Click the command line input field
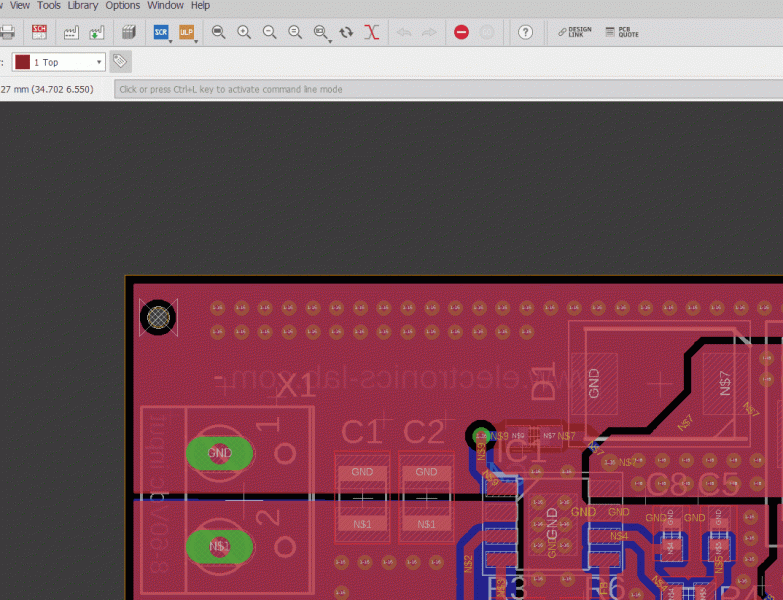This screenshot has width=783, height=600. [x=448, y=89]
